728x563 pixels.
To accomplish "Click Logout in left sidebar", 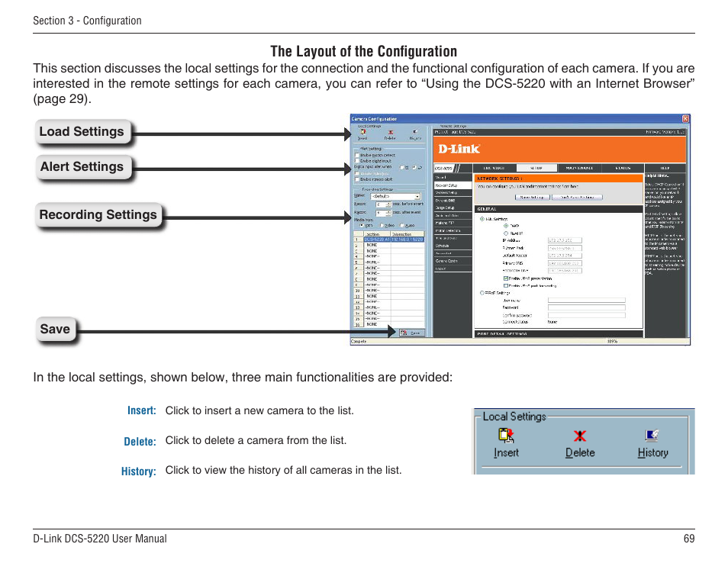I will coord(453,269).
